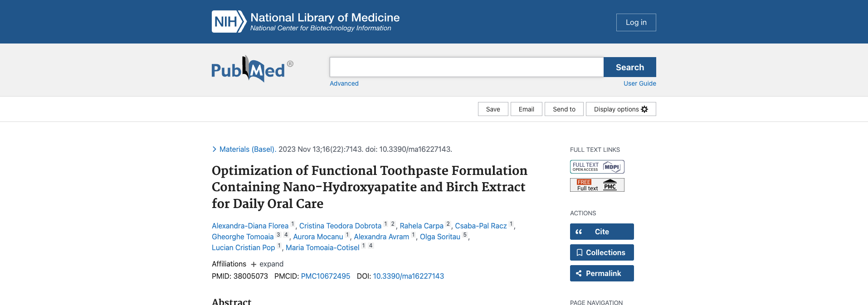Go to PubMed home via logo

(252, 69)
